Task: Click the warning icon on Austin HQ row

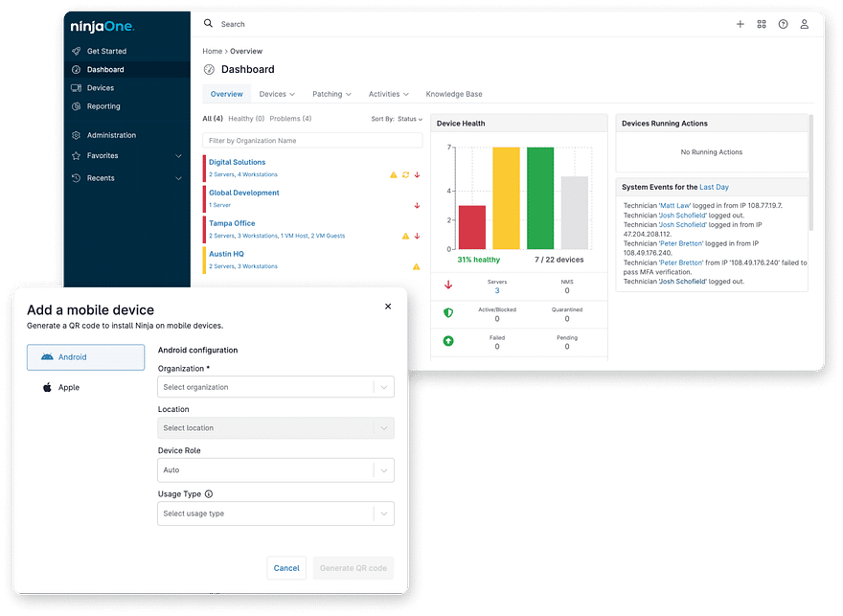Action: [x=416, y=266]
